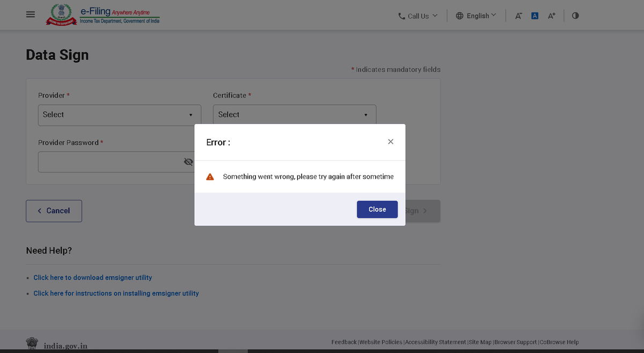Open the download emsigner utility link
This screenshot has height=353, width=644.
click(x=93, y=277)
